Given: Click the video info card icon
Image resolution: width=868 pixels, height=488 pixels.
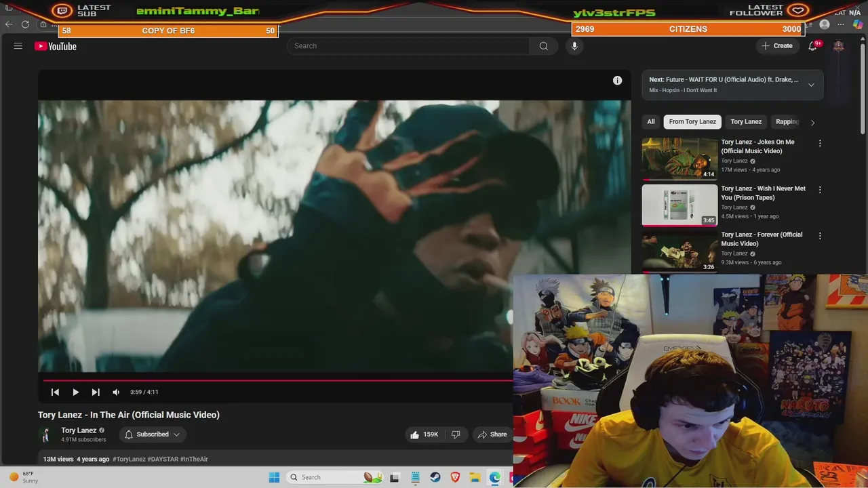Looking at the screenshot, I should [617, 81].
